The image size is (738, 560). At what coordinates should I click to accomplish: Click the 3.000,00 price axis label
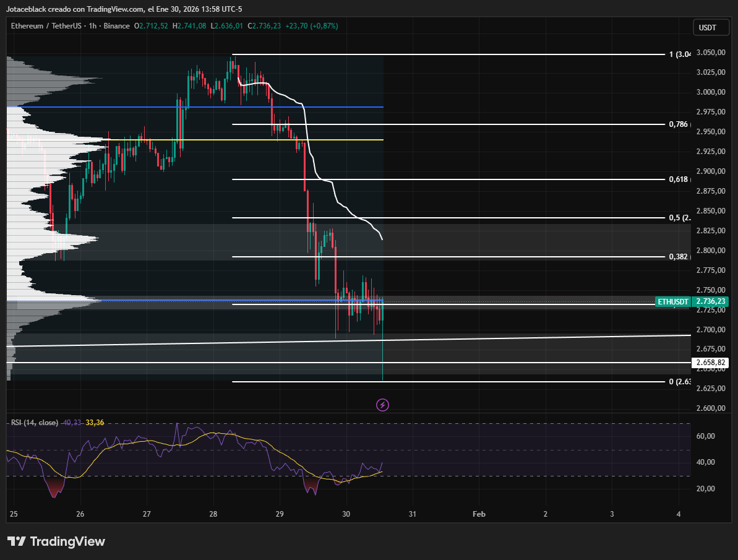pos(710,92)
